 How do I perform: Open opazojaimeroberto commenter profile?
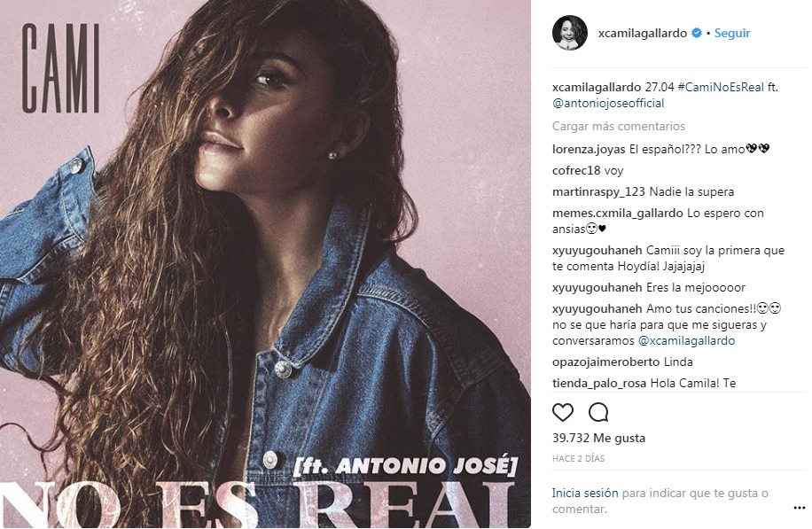pos(605,362)
